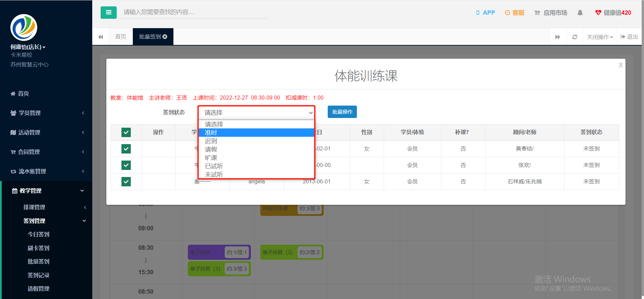Open the 签到状态 select box
The image size is (644, 299).
click(257, 113)
